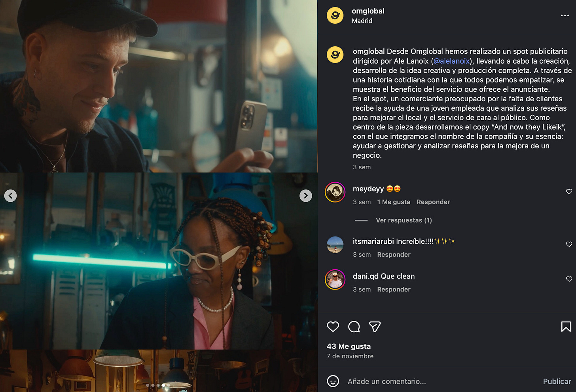Open the comment bubble icon

click(x=354, y=327)
